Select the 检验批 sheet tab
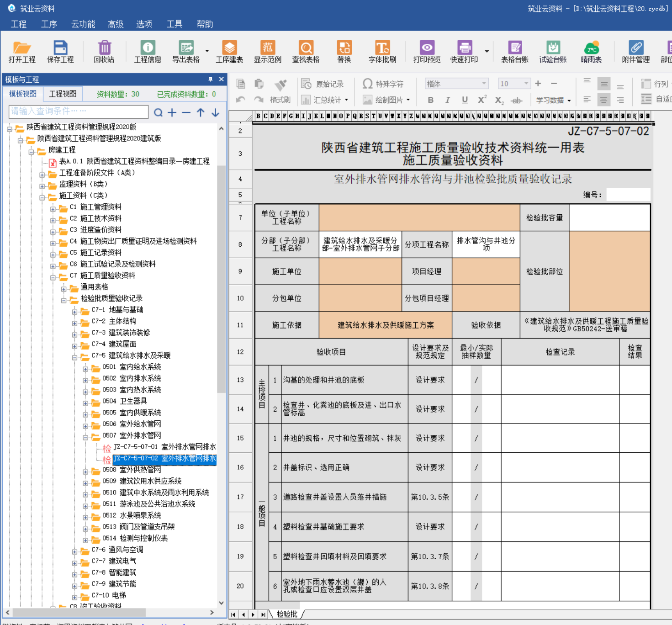The image size is (672, 625). [287, 614]
